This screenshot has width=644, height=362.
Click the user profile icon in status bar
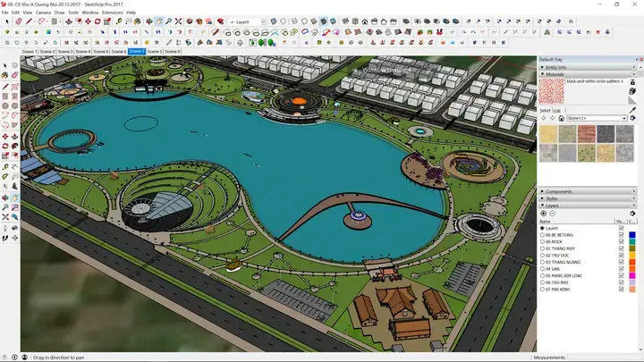point(25,358)
